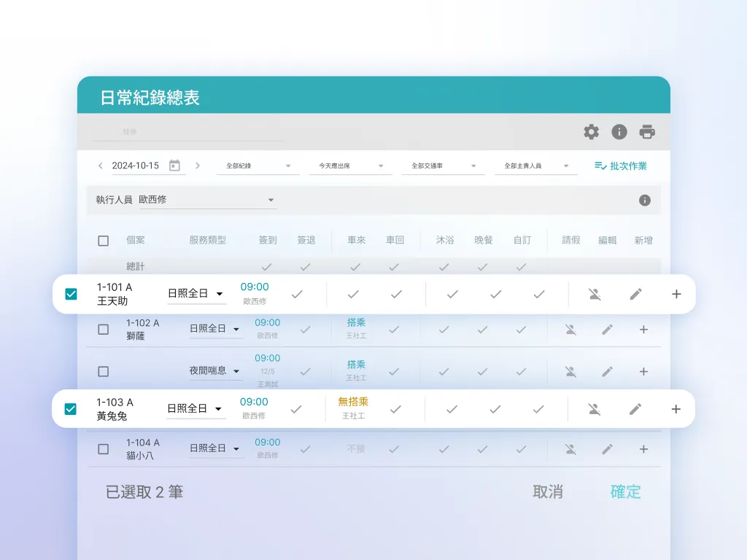Add a record for 獅薩
The height and width of the screenshot is (560, 747).
(x=643, y=330)
